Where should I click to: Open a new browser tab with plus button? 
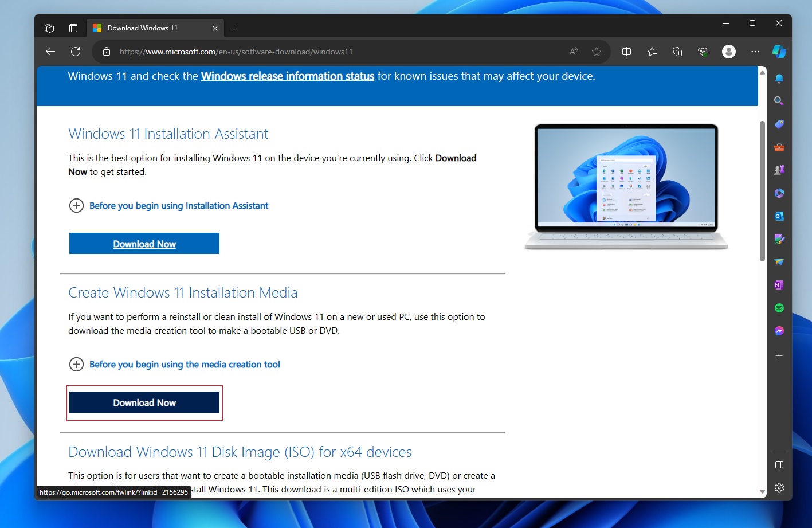click(x=234, y=27)
